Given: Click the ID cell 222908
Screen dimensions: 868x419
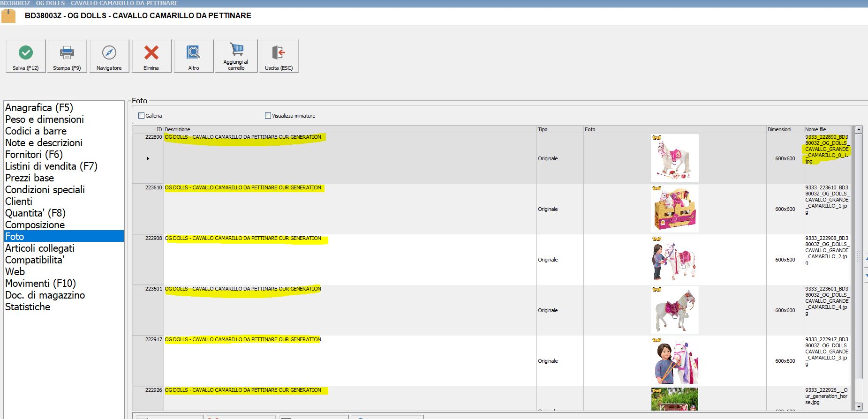Looking at the screenshot, I should (153, 239).
